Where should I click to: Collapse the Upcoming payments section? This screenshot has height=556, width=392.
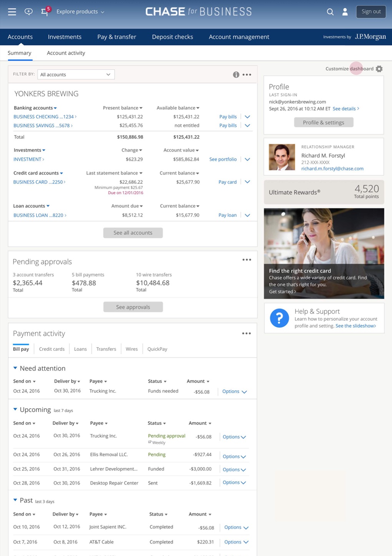(15, 409)
